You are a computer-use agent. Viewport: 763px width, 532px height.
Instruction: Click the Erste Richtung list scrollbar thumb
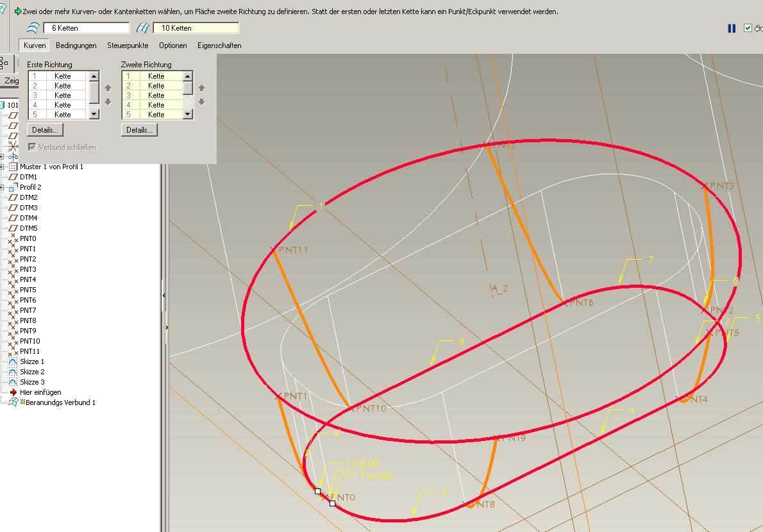pos(94,92)
